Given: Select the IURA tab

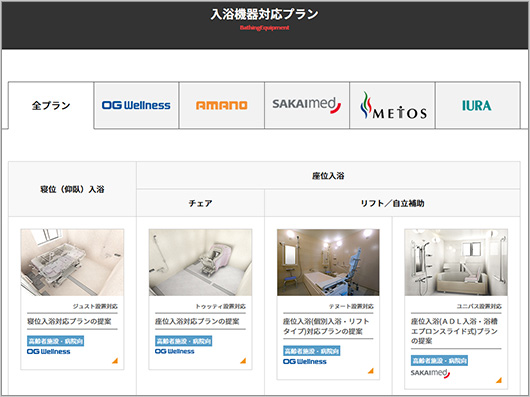Looking at the screenshot, I should point(477,105).
